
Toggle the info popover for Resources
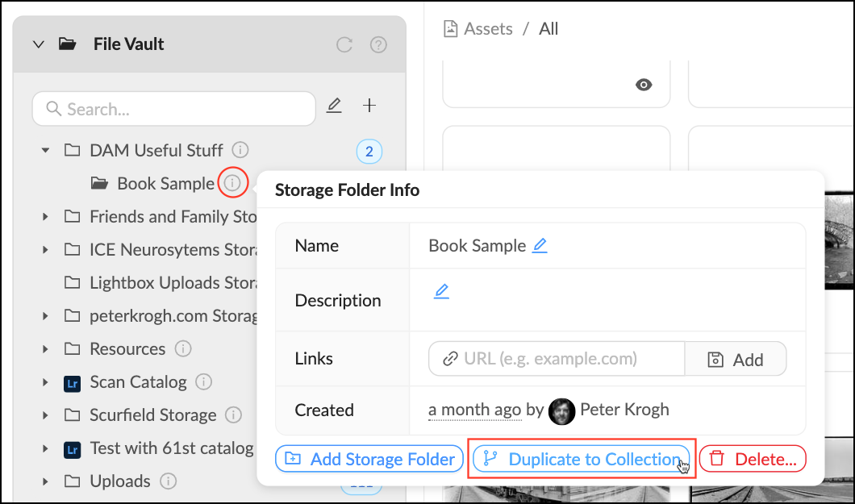pyautogui.click(x=182, y=348)
